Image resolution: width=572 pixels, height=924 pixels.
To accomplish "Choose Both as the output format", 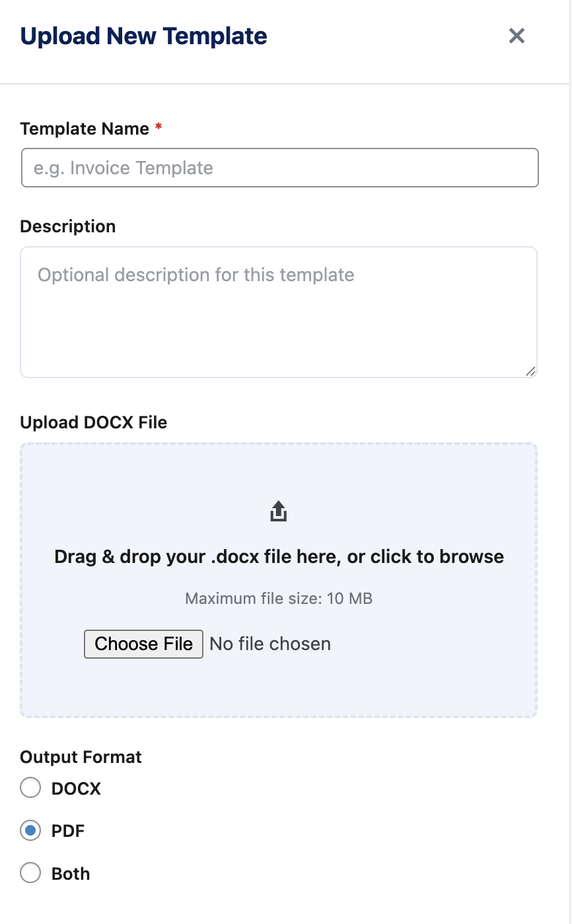I will pyautogui.click(x=30, y=873).
